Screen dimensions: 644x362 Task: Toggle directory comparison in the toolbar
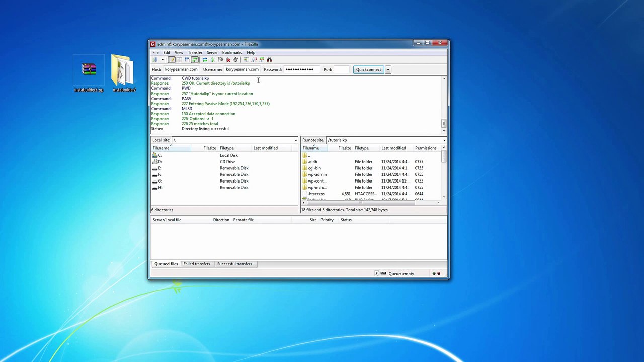[254, 60]
